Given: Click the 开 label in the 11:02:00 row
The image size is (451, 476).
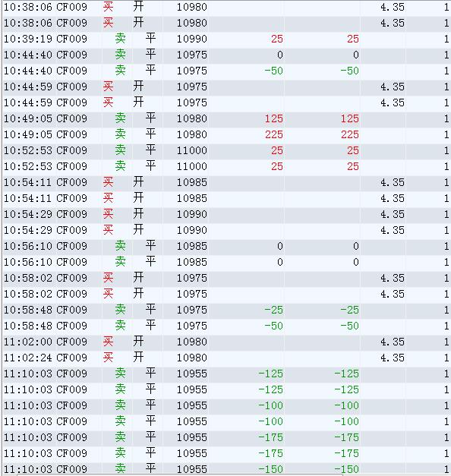Looking at the screenshot, I should tap(138, 342).
